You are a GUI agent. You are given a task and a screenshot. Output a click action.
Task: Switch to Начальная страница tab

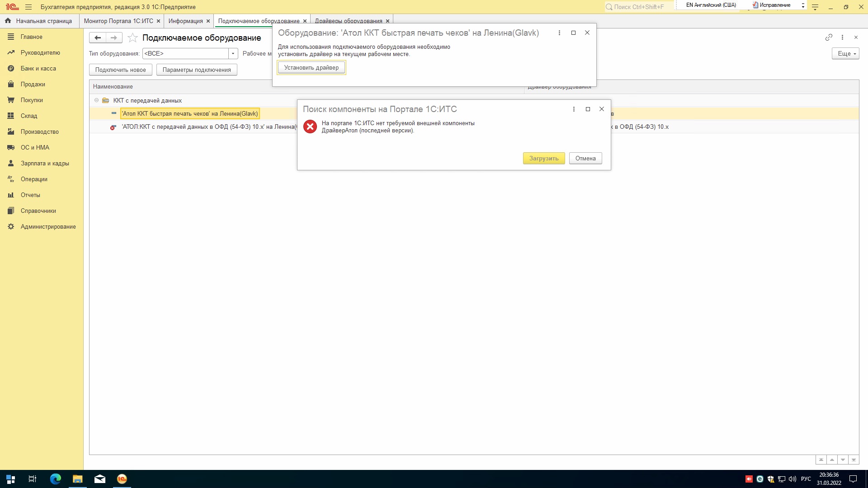click(x=39, y=21)
